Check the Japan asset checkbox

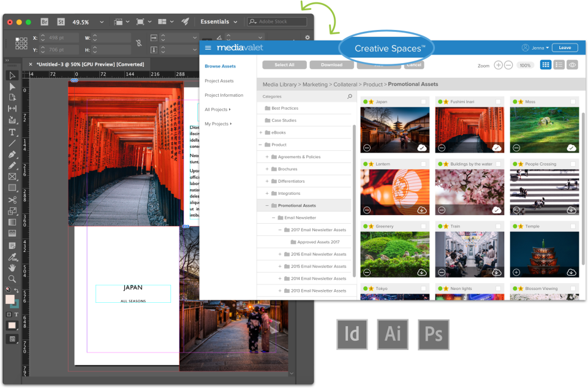click(x=424, y=102)
